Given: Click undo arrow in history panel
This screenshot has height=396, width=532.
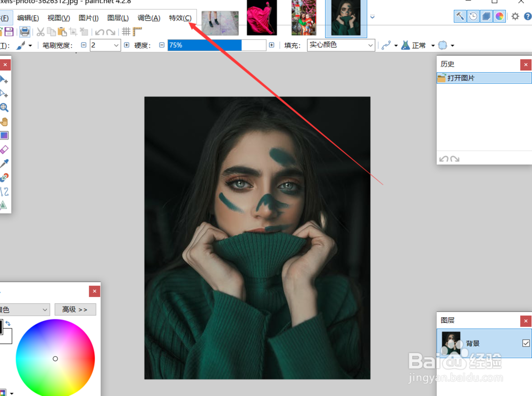Looking at the screenshot, I should 444,159.
